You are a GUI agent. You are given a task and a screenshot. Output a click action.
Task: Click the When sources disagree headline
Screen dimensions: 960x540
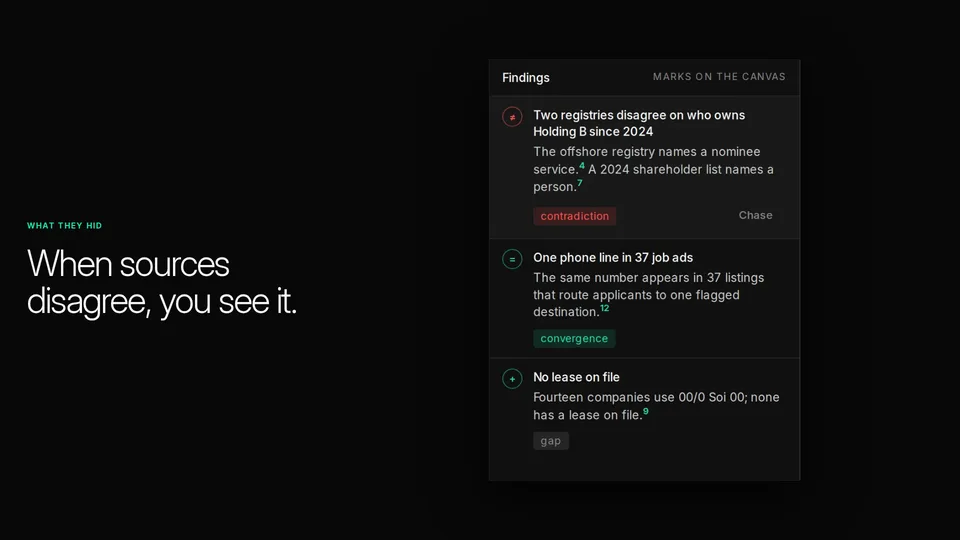[x=162, y=282]
